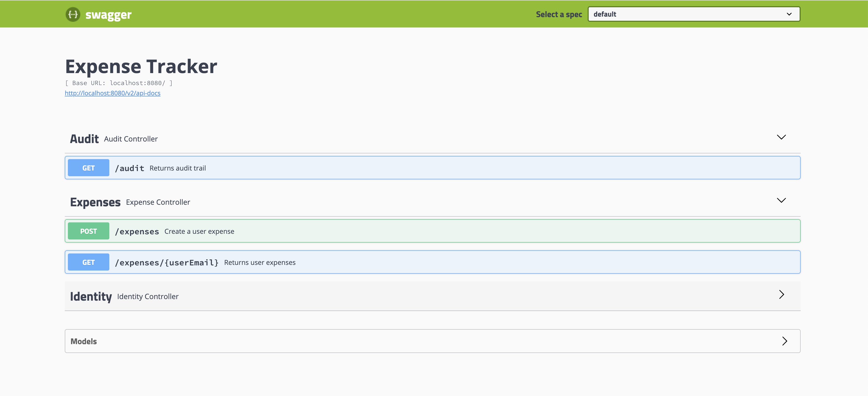The height and width of the screenshot is (396, 868).
Task: Click the Identity tag heading
Action: pos(91,296)
